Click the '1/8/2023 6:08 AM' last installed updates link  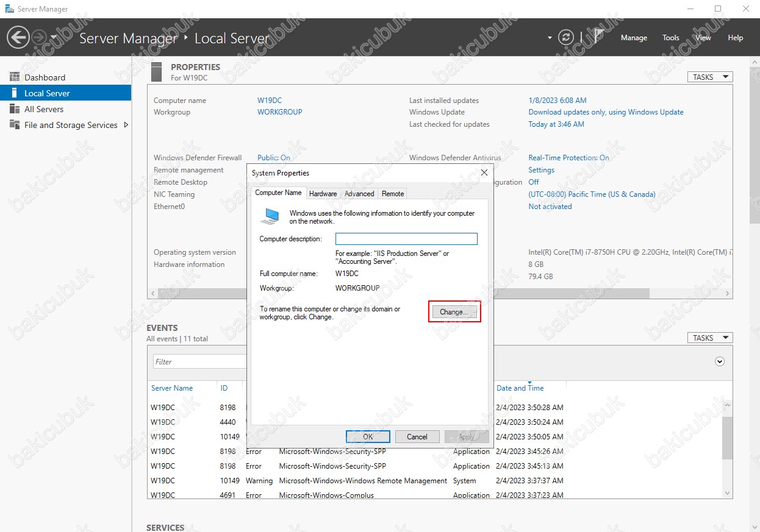click(x=557, y=101)
